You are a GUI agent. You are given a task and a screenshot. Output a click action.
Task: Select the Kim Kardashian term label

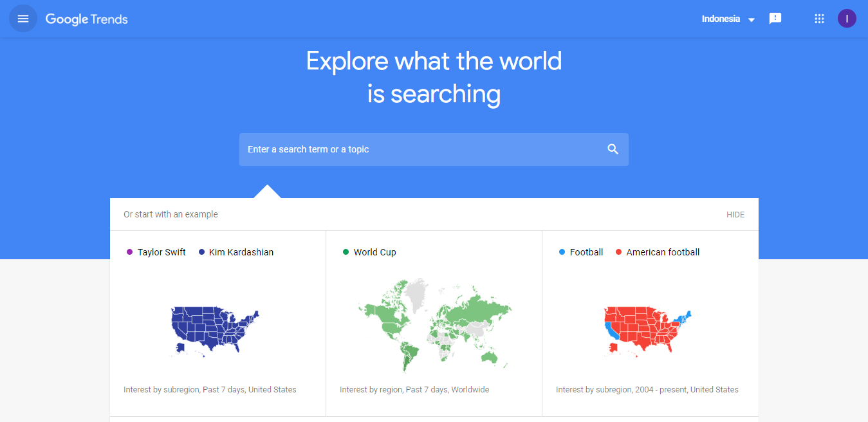(241, 252)
